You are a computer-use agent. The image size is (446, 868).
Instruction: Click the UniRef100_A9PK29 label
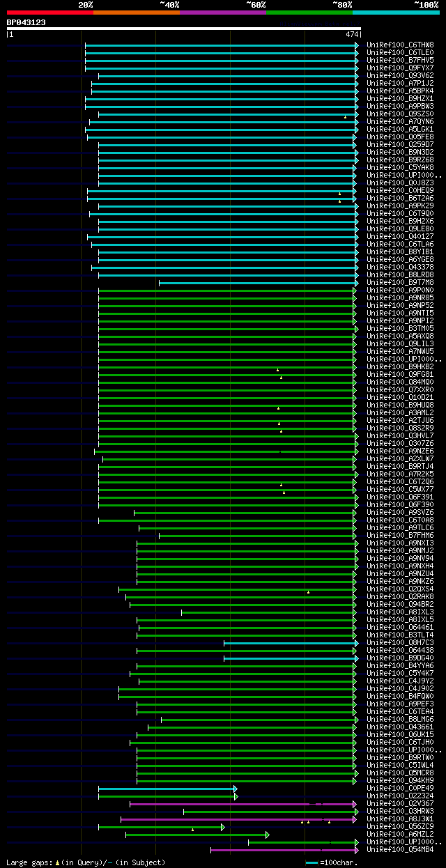point(400,206)
